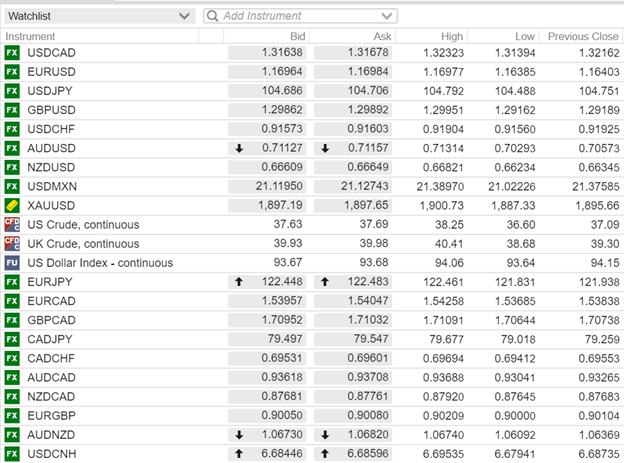Click the CFD icon for UK Crude
The width and height of the screenshot is (624, 463).
coord(12,244)
